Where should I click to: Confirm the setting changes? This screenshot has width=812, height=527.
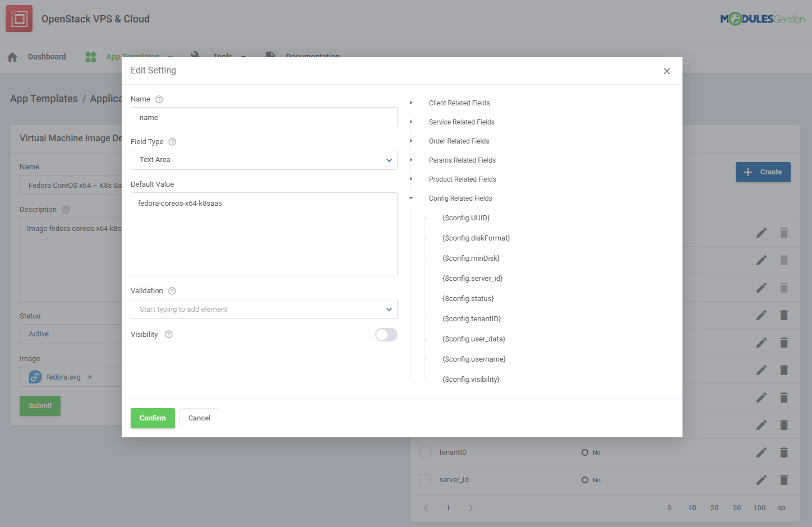[153, 418]
